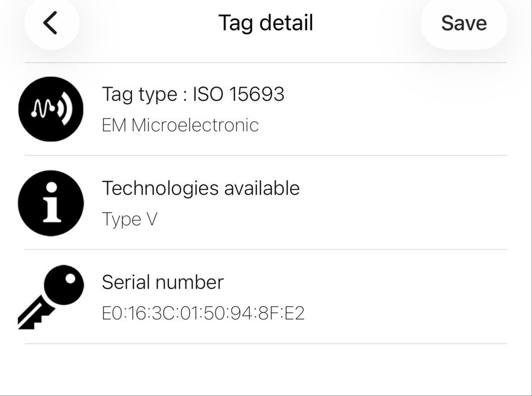This screenshot has width=532, height=396.
Task: Select the Technologies available heading
Action: [201, 188]
